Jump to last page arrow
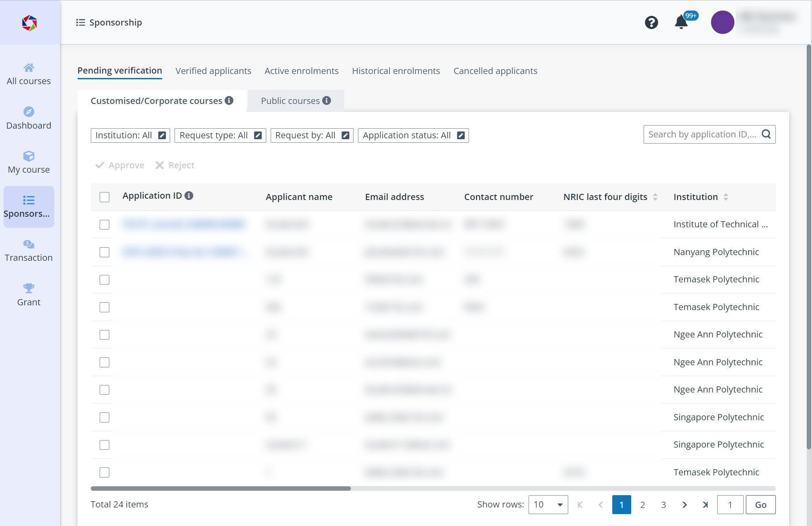This screenshot has width=812, height=526. click(705, 505)
